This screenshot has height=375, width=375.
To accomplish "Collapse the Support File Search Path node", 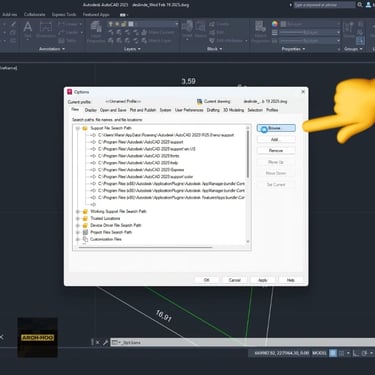I will coord(78,128).
